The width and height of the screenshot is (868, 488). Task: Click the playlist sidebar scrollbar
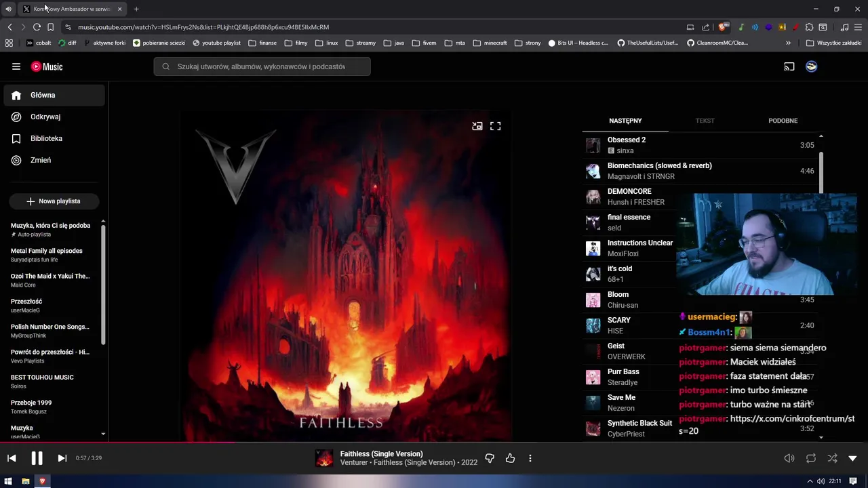(x=103, y=285)
